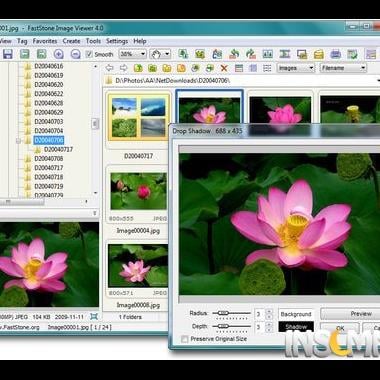Click the blue floppy Save icon
380x380 pixels.
(7, 54)
